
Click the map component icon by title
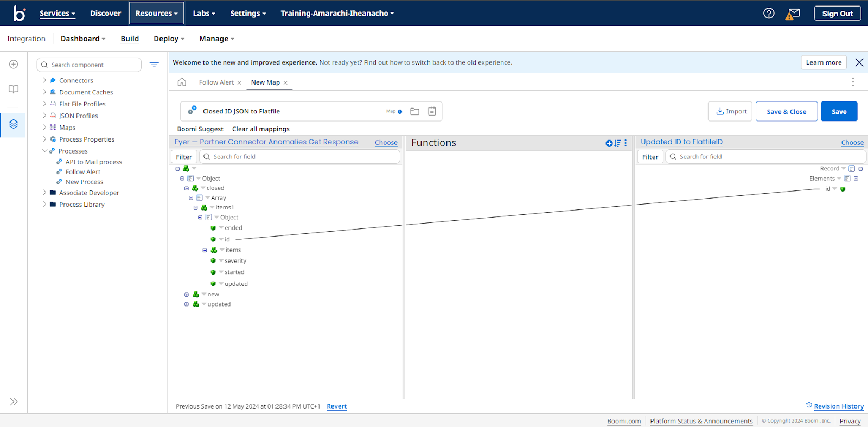tap(192, 111)
